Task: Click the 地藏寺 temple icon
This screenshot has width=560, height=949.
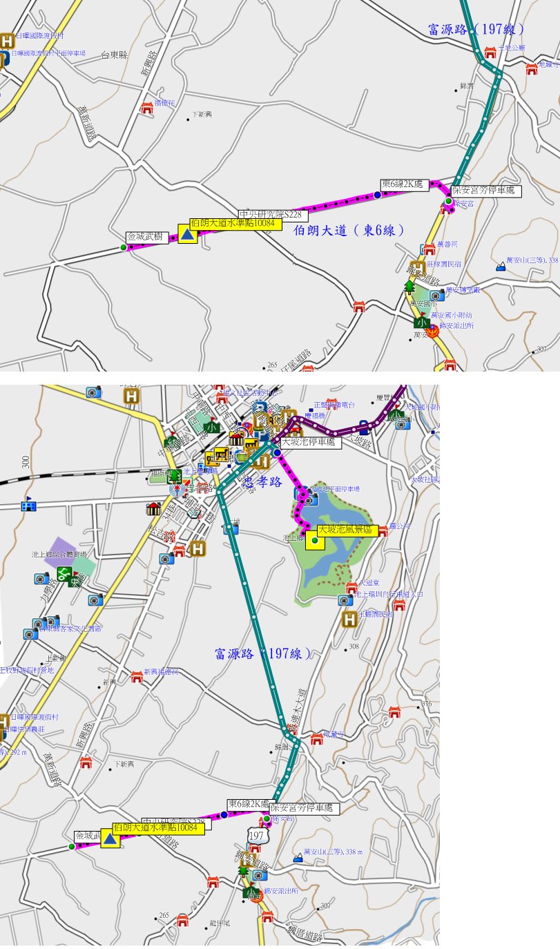Action: click(316, 738)
